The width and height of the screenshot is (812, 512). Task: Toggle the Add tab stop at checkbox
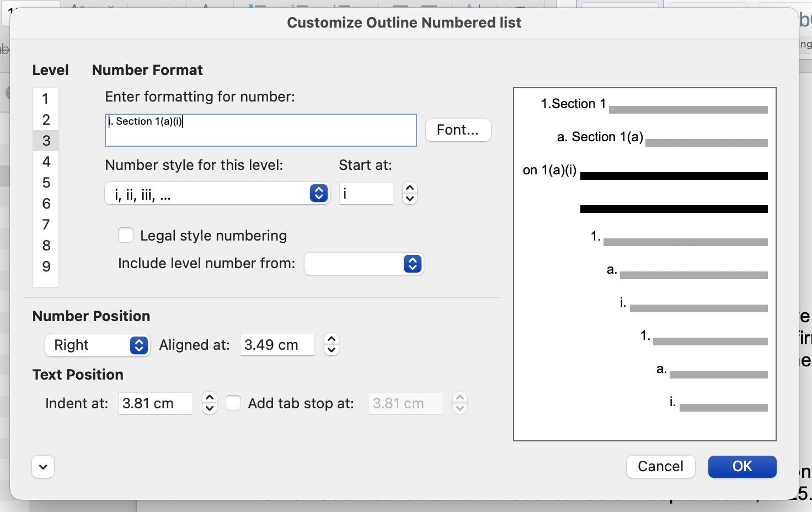[x=234, y=403]
